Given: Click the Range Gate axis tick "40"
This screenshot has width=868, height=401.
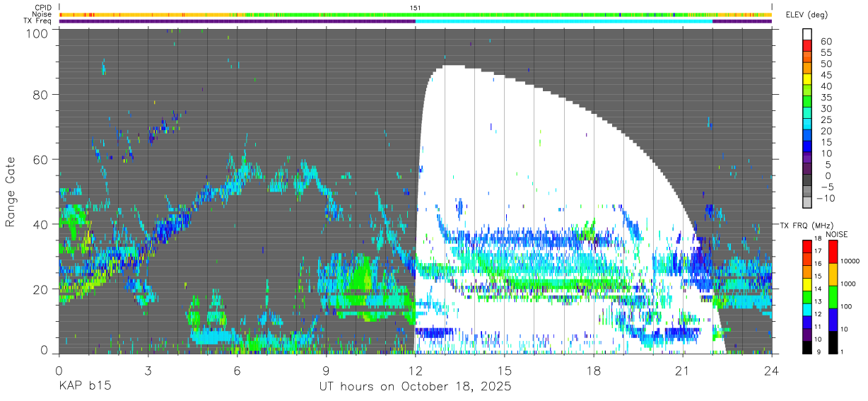Looking at the screenshot, I should [41, 224].
